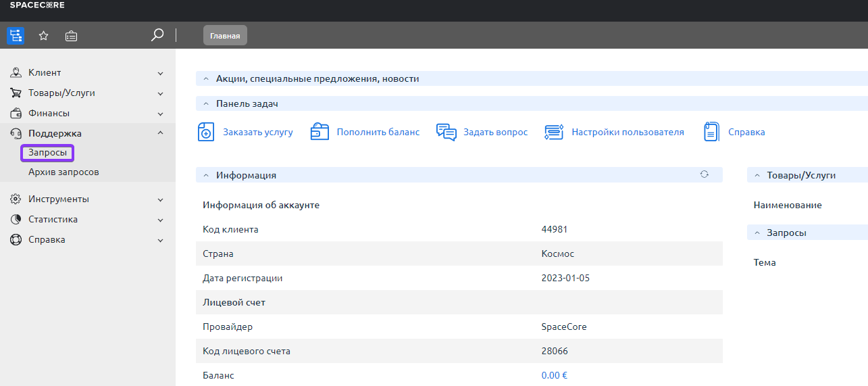Click the Заказать услугу icon

(x=206, y=132)
